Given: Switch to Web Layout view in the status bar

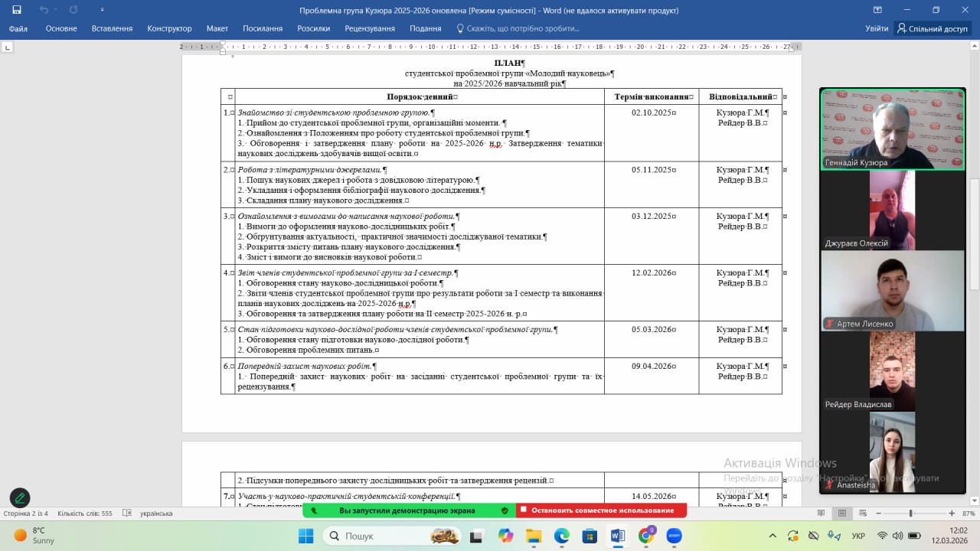Looking at the screenshot, I should (x=861, y=514).
